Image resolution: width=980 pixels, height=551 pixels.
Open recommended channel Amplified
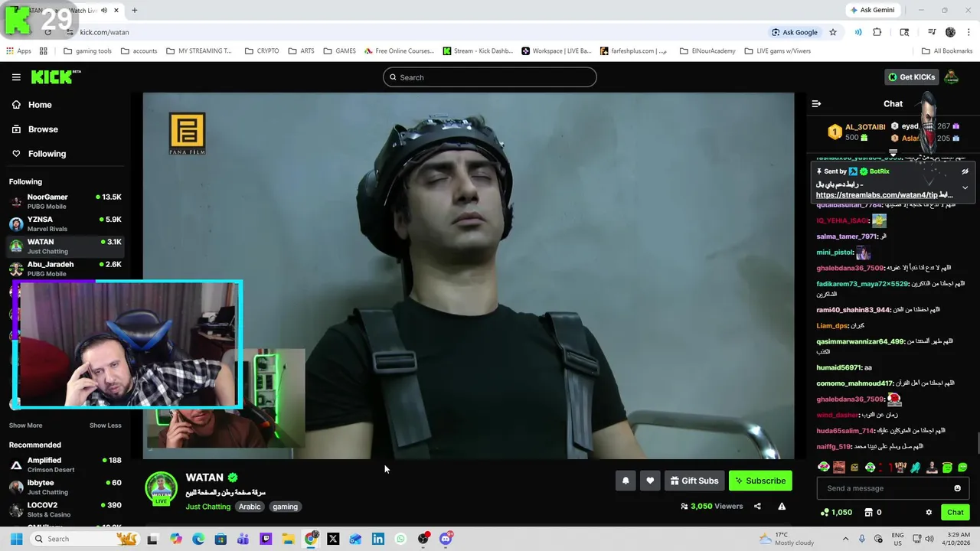(65, 465)
